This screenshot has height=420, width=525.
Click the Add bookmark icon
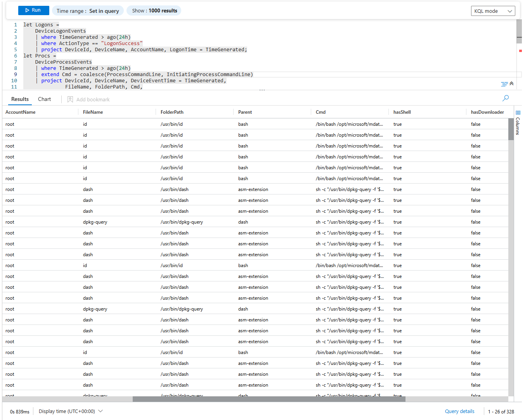[70, 99]
